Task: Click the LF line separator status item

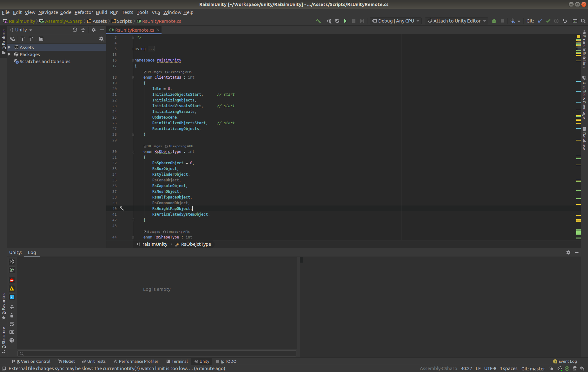Action: 478,369
